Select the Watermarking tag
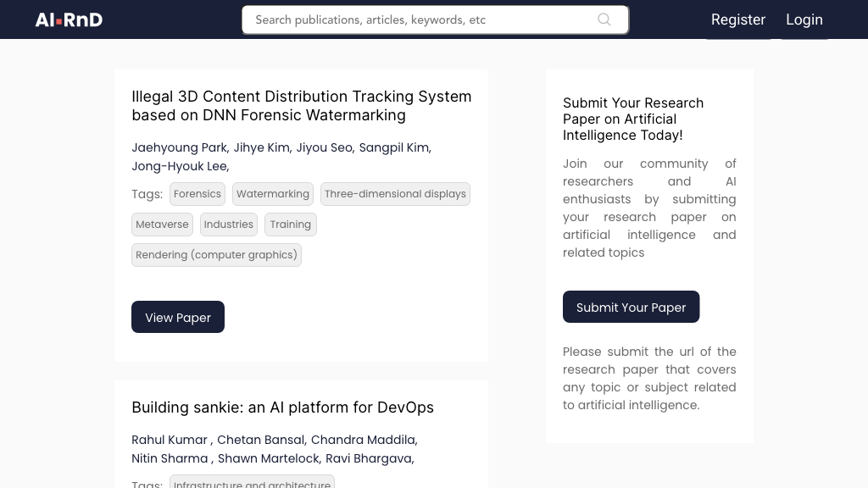 [x=273, y=194]
